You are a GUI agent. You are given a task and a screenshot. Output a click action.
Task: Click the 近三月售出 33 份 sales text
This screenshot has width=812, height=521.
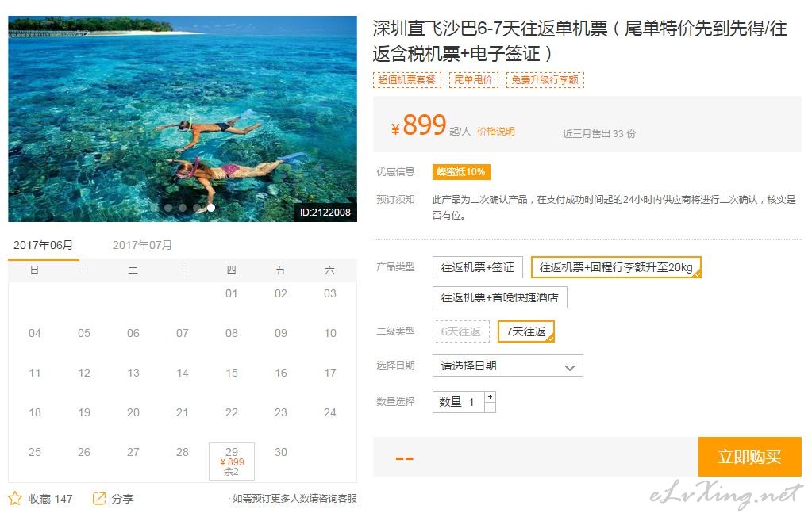pos(599,133)
